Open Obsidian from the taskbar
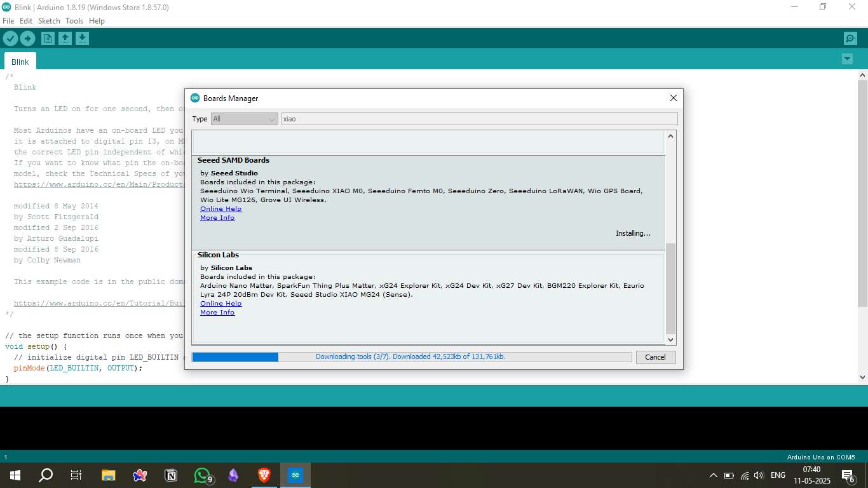The width and height of the screenshot is (868, 488). point(233,475)
